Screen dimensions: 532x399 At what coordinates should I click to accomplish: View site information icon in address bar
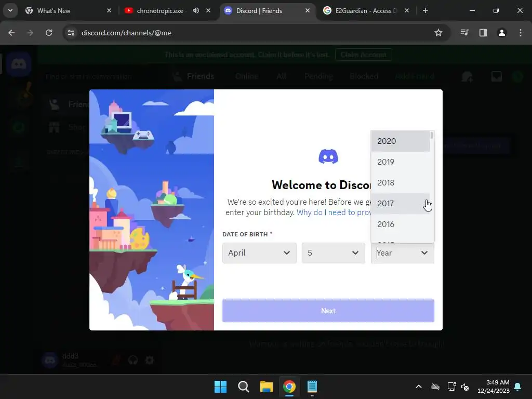[71, 33]
